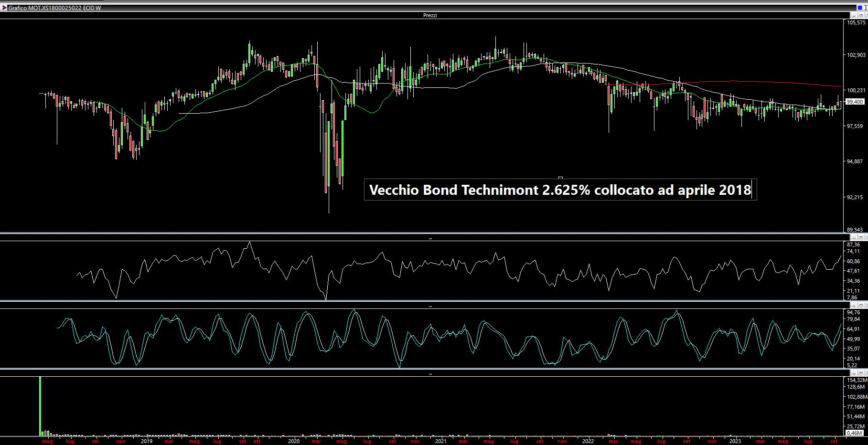Screen dimensions: 868x445
Task: Click the chart title Grafico MOT.XS1800025022 EOD W
Action: point(54,8)
